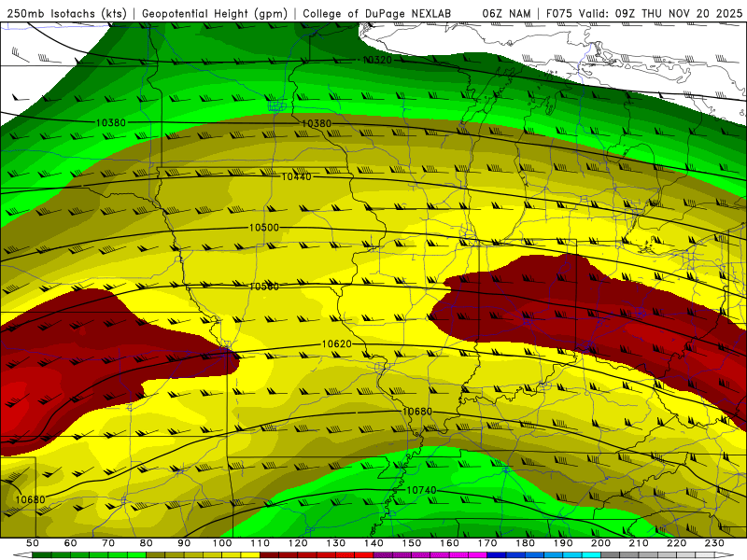Image resolution: width=747 pixels, height=560 pixels.
Task: Click the 230 value on the color scale
Action: tap(714, 543)
